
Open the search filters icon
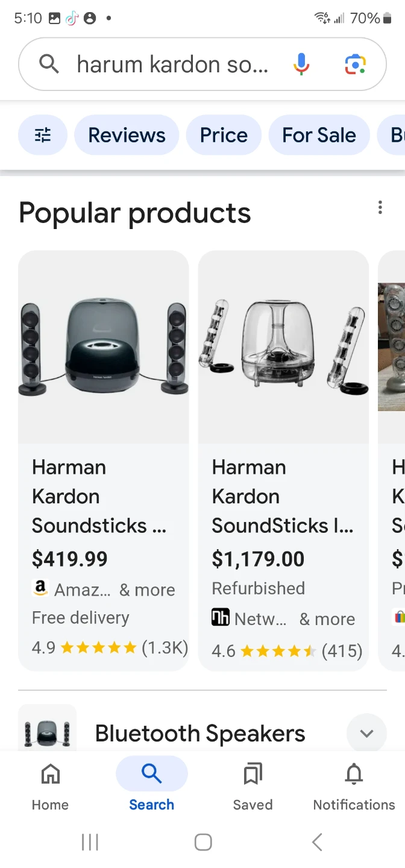(42, 135)
